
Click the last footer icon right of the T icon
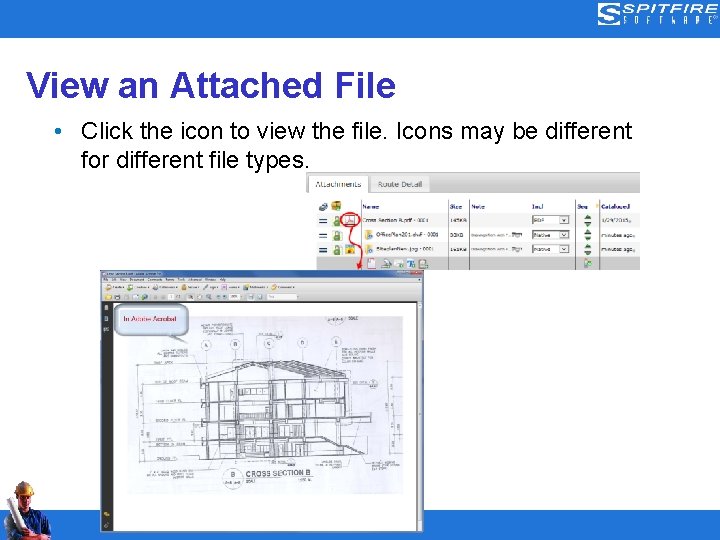click(x=423, y=264)
